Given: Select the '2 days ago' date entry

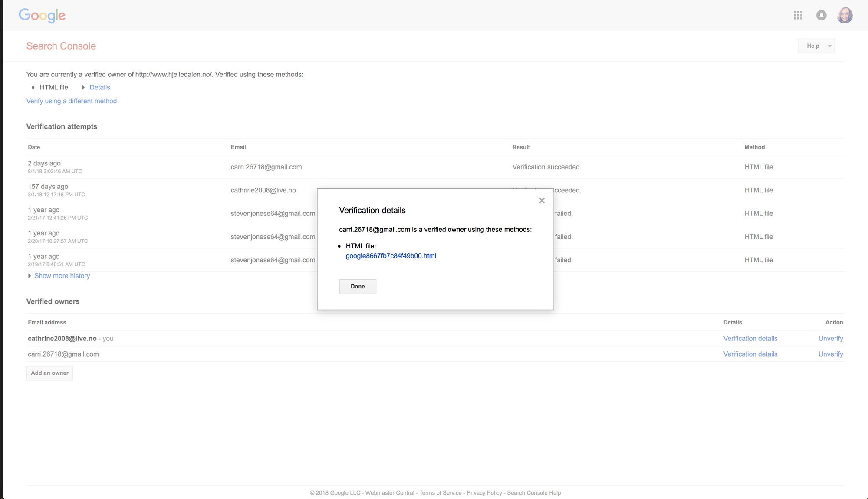Looking at the screenshot, I should click(x=44, y=163).
